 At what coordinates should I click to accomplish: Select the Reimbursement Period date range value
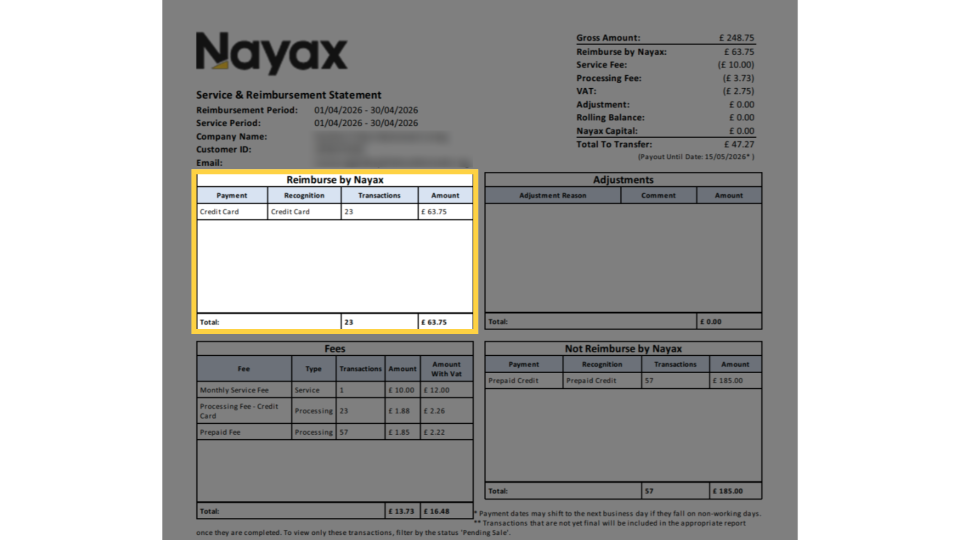coord(366,110)
